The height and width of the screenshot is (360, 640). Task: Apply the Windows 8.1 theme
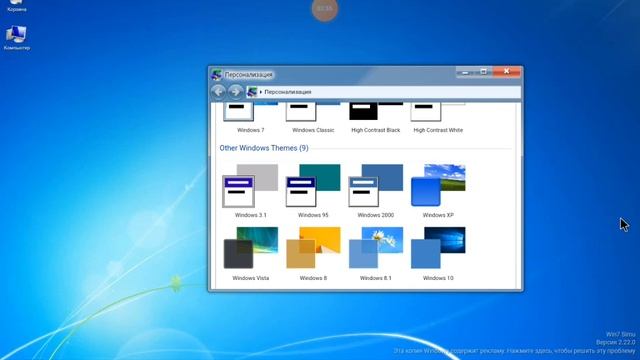pos(376,253)
